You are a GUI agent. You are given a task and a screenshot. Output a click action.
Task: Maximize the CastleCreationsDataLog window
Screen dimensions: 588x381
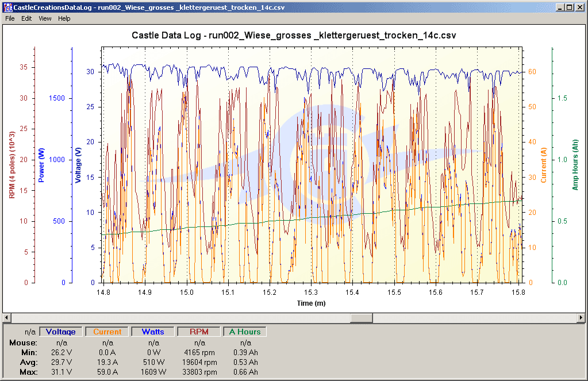click(x=569, y=7)
